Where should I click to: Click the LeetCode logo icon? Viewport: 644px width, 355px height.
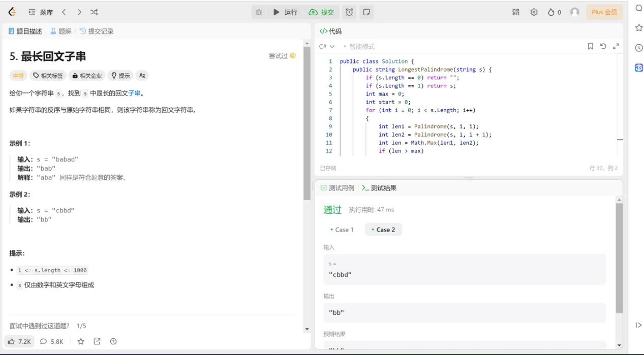[x=12, y=12]
